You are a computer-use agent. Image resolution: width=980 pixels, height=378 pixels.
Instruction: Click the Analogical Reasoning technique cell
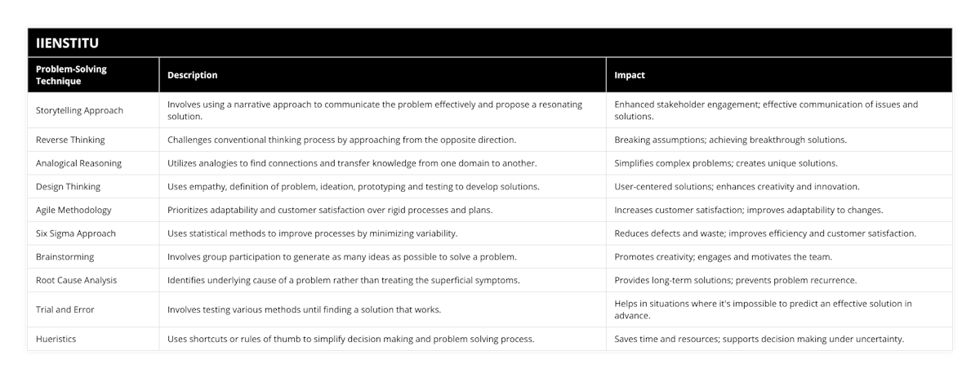coord(78,163)
